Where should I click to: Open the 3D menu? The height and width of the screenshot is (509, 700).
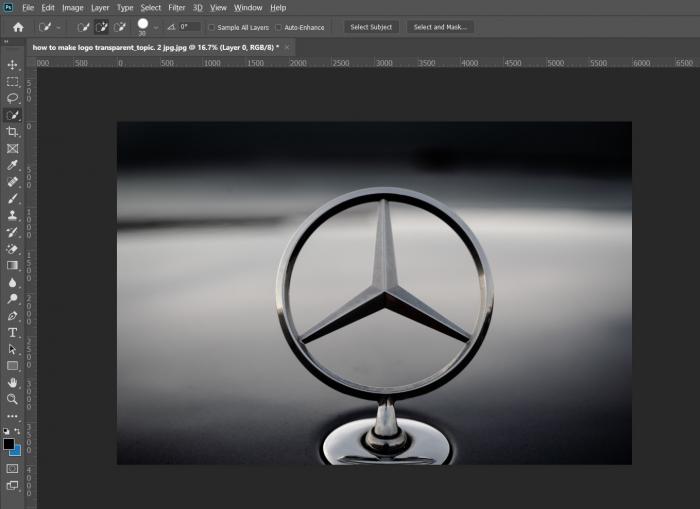tap(198, 8)
